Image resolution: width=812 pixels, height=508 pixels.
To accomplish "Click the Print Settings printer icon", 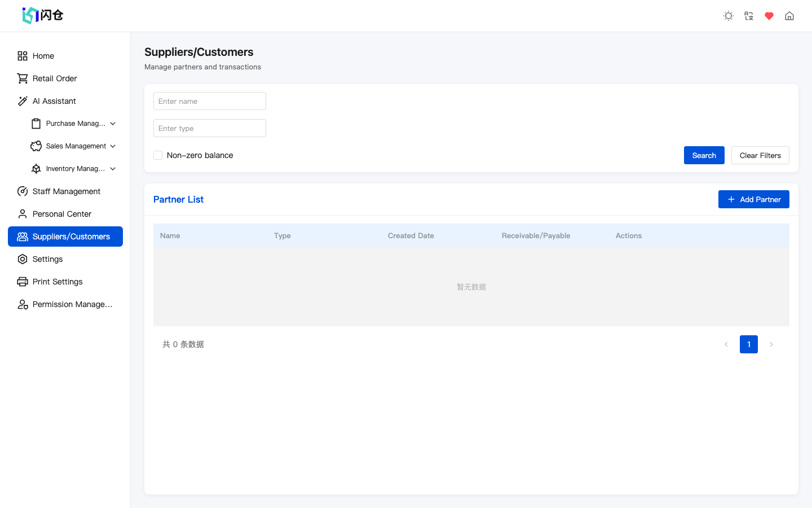I will (x=23, y=282).
